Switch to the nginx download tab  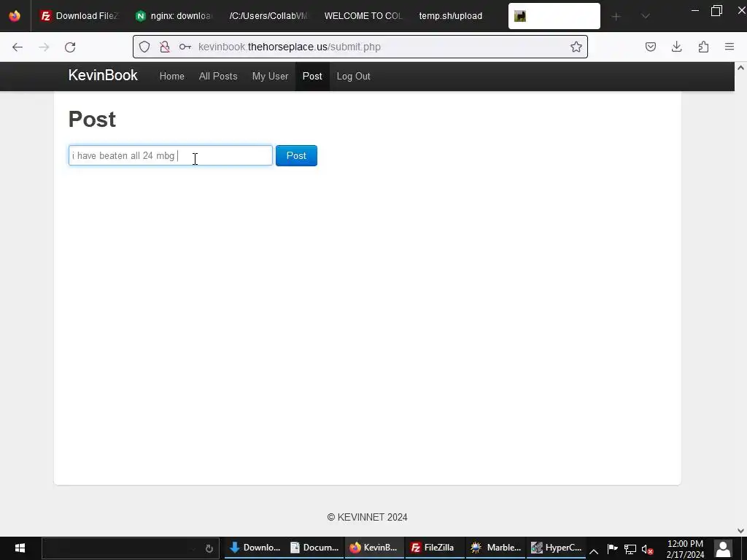tap(174, 16)
